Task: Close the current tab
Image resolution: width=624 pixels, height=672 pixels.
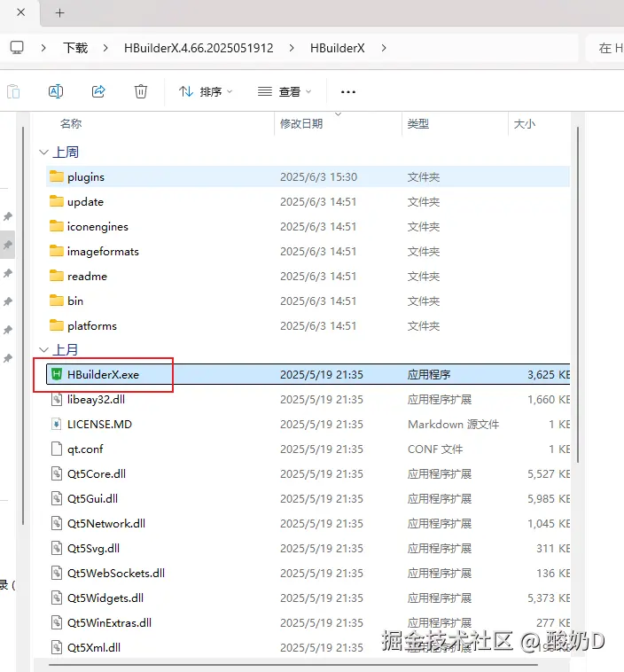Action: tap(20, 12)
